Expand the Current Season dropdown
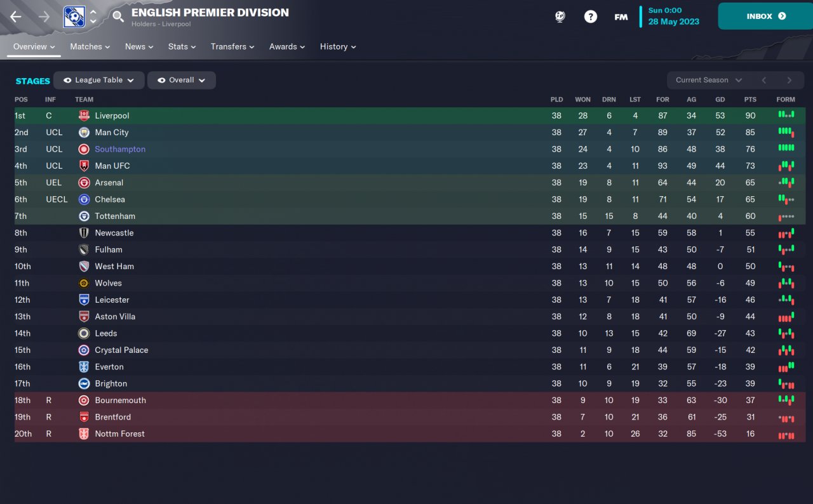This screenshot has width=813, height=504. point(708,80)
